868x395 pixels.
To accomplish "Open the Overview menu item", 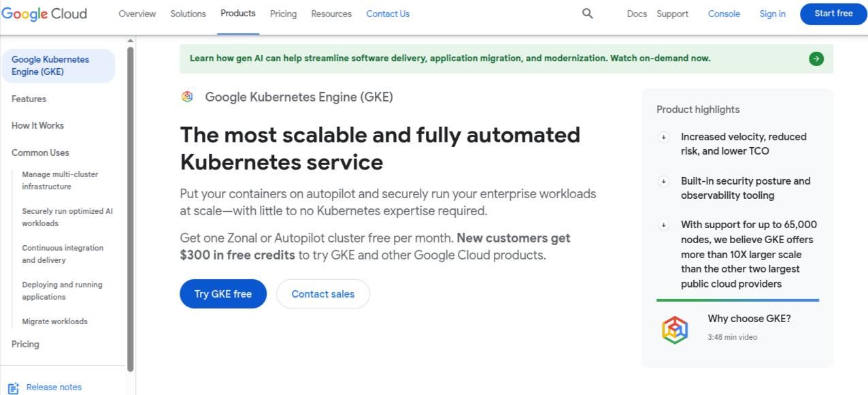I will click(x=137, y=14).
